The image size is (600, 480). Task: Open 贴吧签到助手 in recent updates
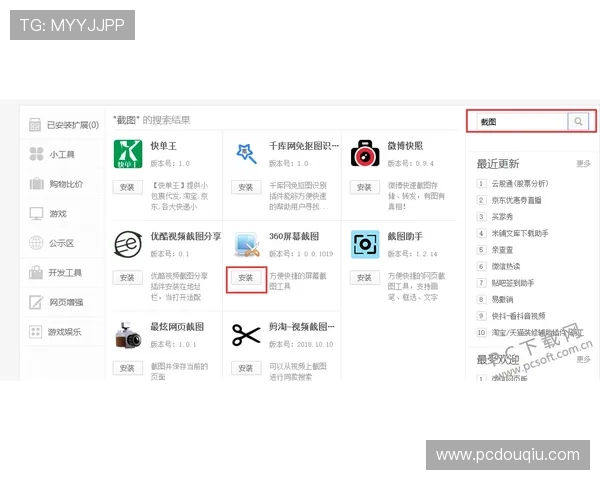pos(513,283)
